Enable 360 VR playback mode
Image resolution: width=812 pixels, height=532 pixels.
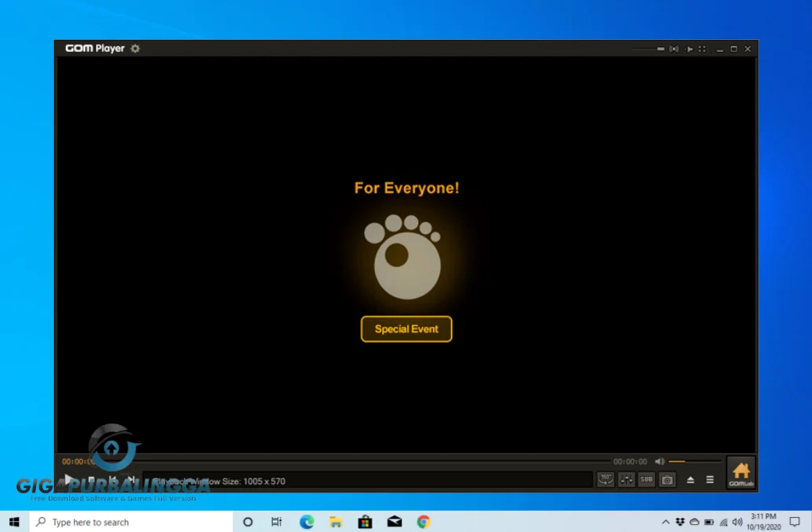(x=605, y=479)
